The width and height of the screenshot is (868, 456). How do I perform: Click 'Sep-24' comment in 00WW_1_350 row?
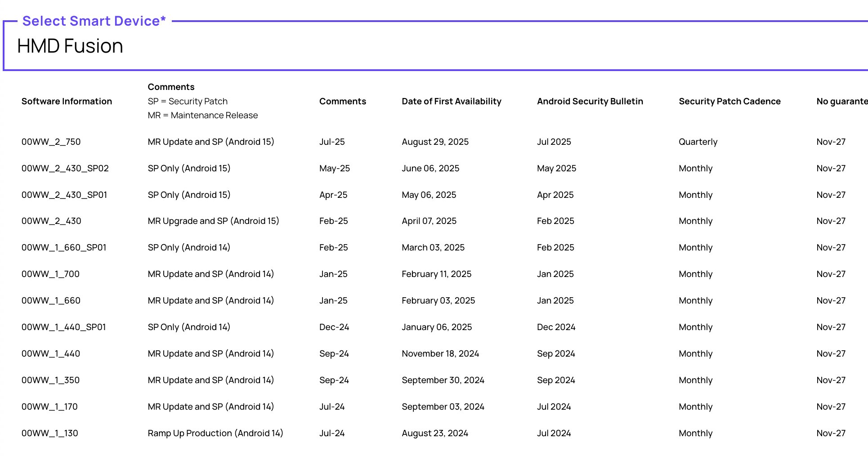[334, 380]
